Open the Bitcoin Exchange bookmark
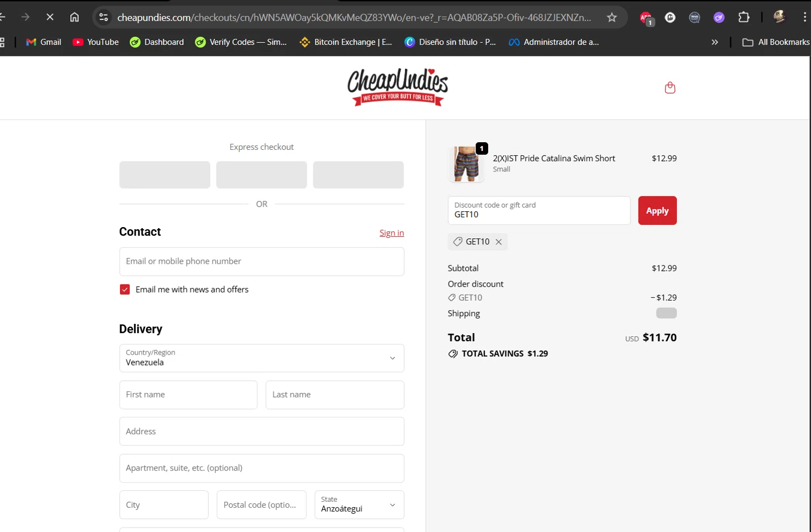 [346, 42]
